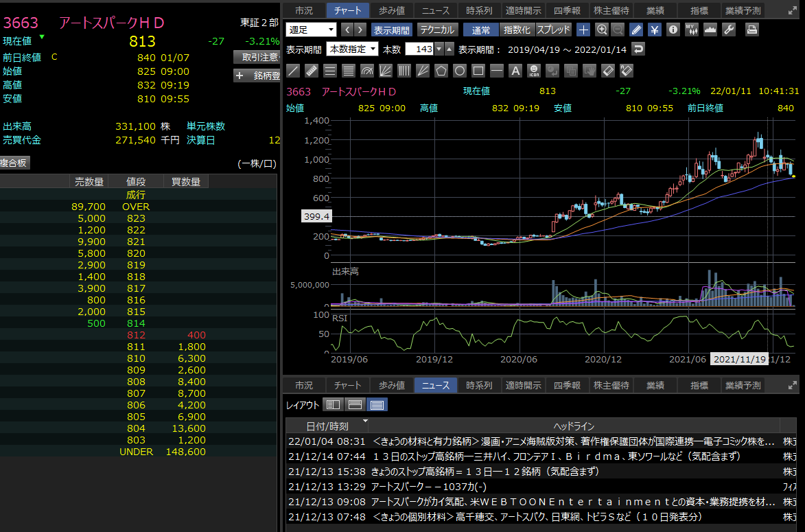
Task: Open the 週足 timeframe dropdown
Action: (x=311, y=30)
